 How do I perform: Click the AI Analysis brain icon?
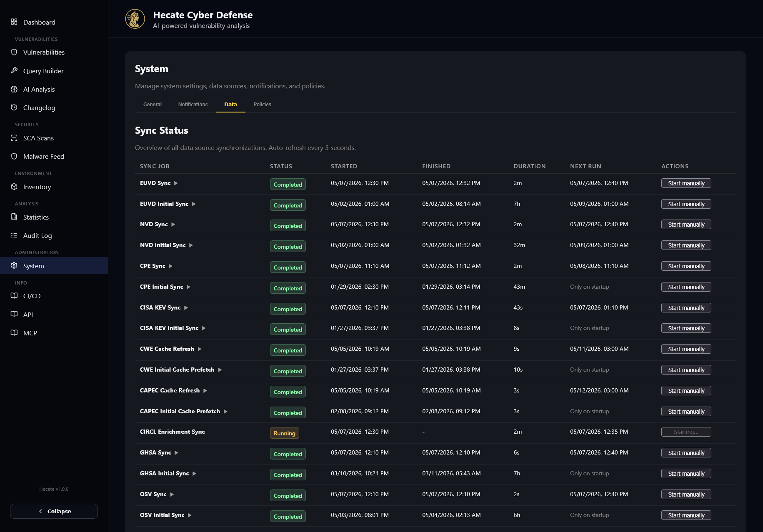point(14,89)
